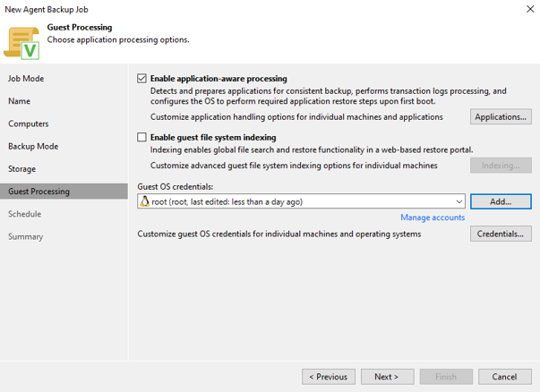Go to the Job Mode step

coord(26,79)
